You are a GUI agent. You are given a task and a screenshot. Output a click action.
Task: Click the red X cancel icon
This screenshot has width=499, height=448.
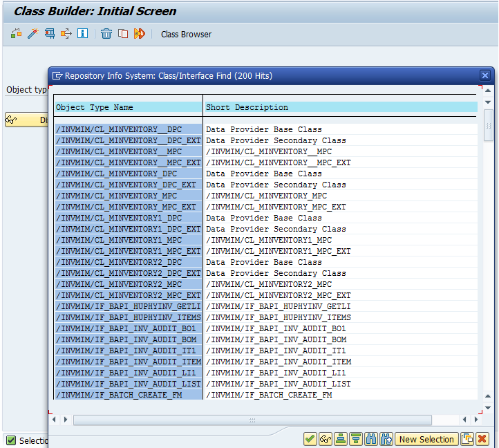(x=482, y=439)
